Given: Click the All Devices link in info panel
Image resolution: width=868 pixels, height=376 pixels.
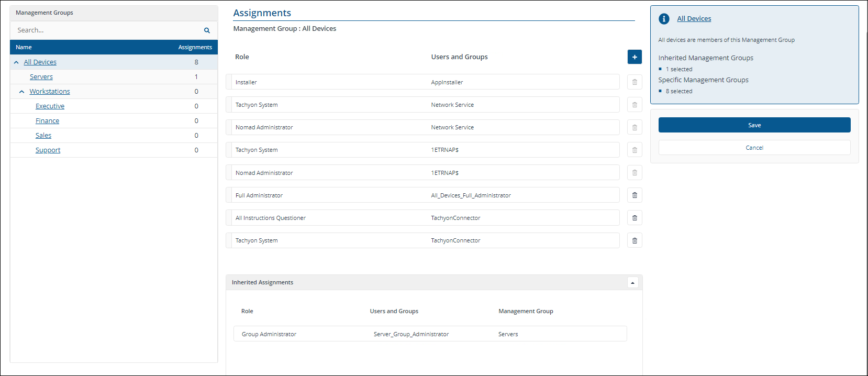Looking at the screenshot, I should (694, 19).
